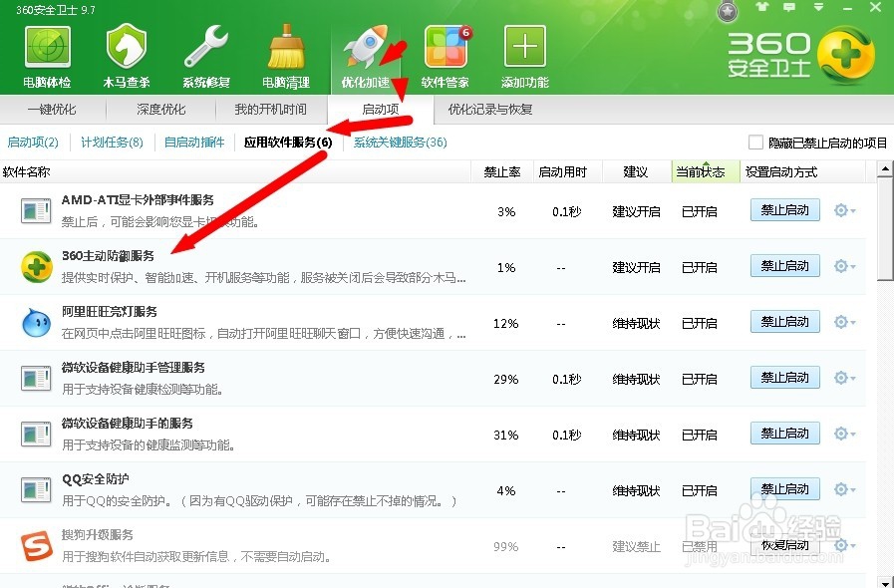This screenshot has width=894, height=588.
Task: Click 禁止启动 for 微软设备健康助手的服务
Action: click(x=785, y=434)
